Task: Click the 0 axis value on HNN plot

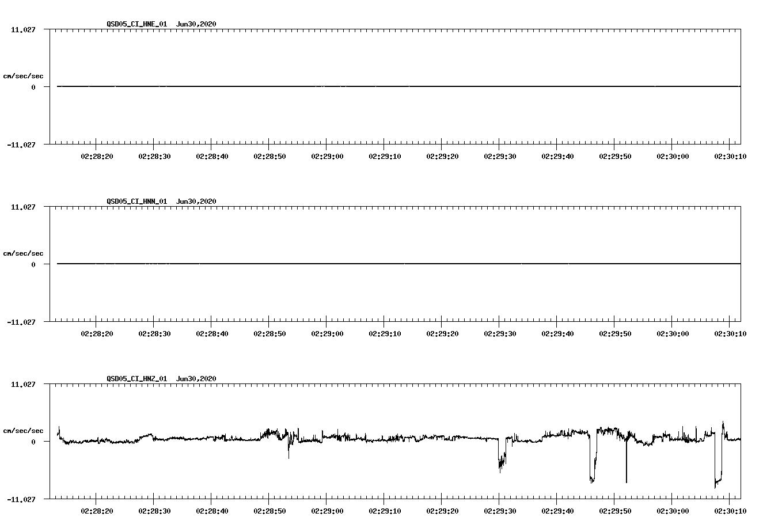Action: (x=33, y=265)
